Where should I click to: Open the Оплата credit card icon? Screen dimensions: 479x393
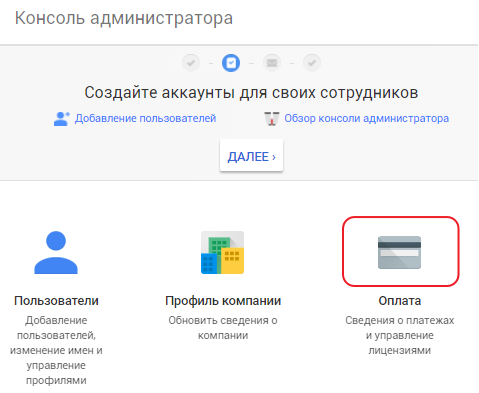399,252
